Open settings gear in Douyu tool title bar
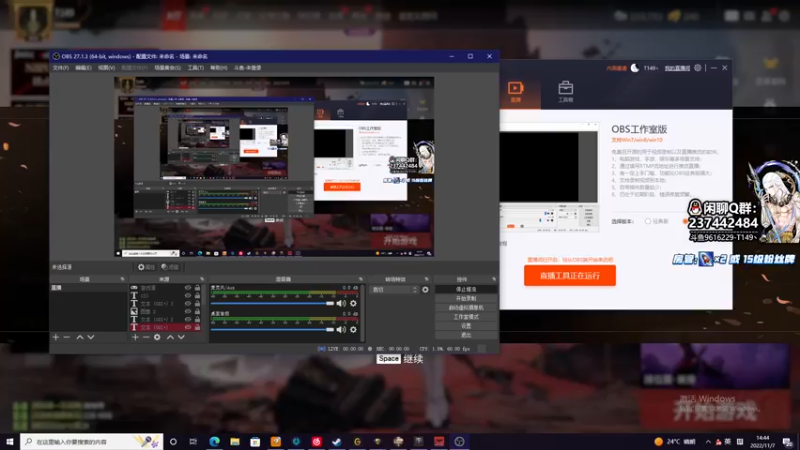The image size is (800, 450). point(697,67)
